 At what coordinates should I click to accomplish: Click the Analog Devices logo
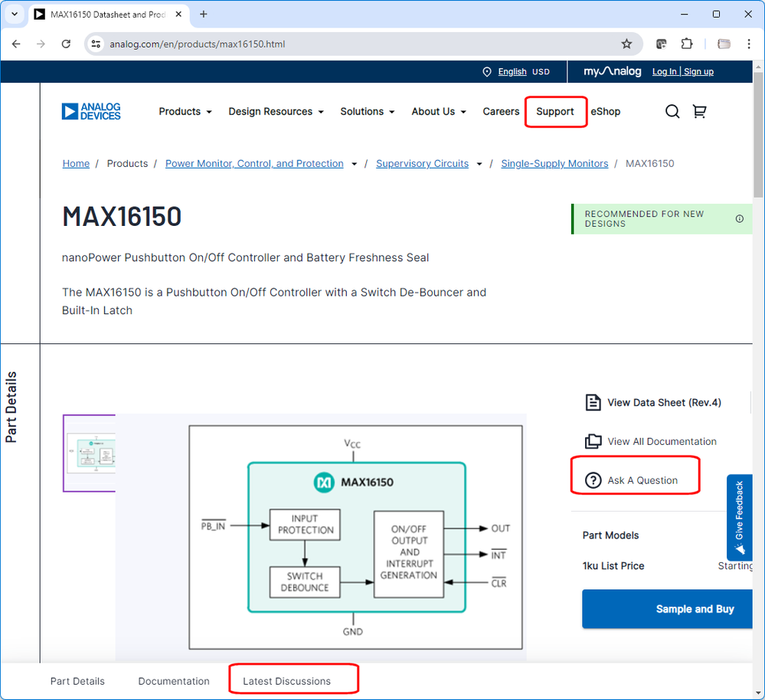91,111
